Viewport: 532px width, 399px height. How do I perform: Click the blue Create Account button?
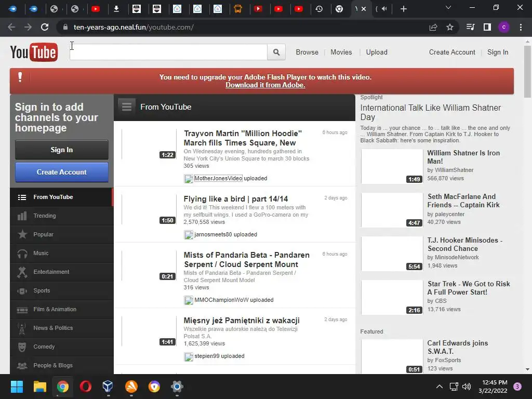point(62,172)
